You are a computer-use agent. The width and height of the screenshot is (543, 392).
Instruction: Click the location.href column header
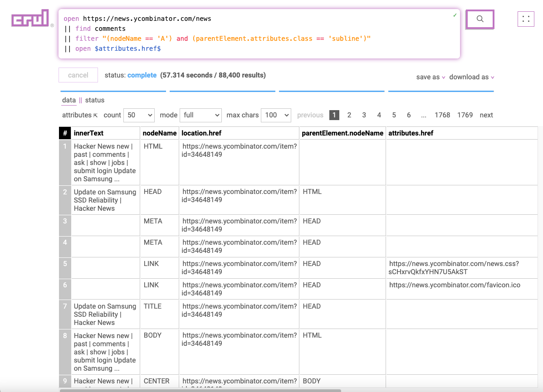239,133
